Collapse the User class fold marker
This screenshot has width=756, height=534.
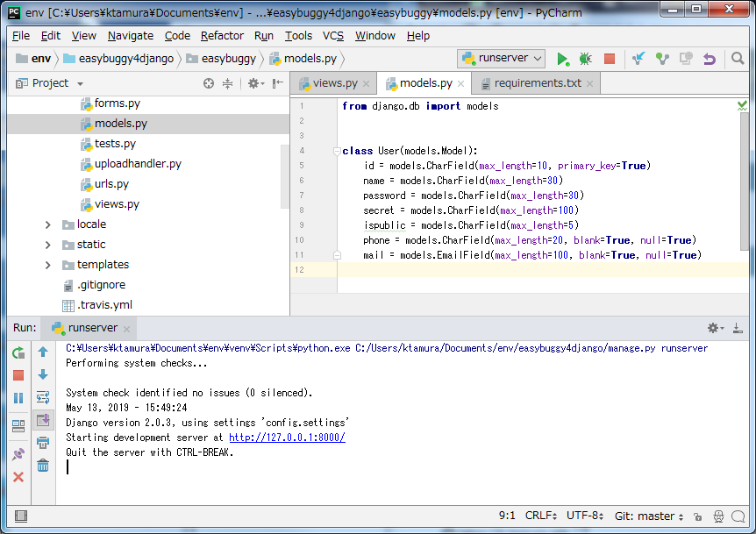pyautogui.click(x=337, y=152)
